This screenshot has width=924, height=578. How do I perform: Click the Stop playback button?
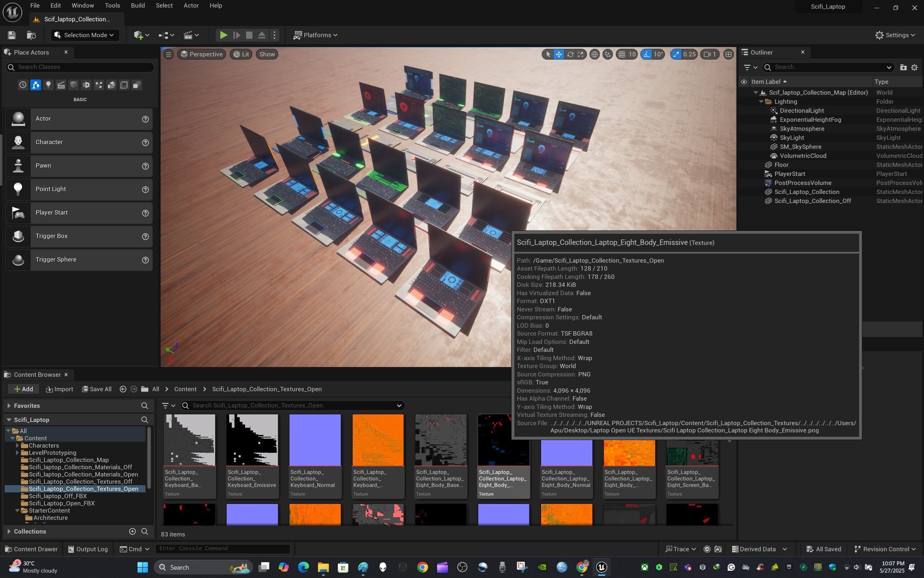tap(249, 35)
